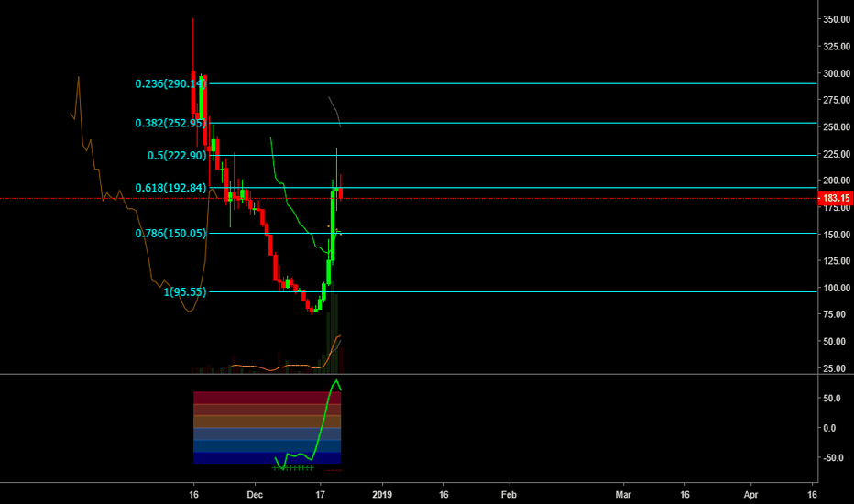
Task: Select the red dotted current price line
Action: click(x=409, y=198)
